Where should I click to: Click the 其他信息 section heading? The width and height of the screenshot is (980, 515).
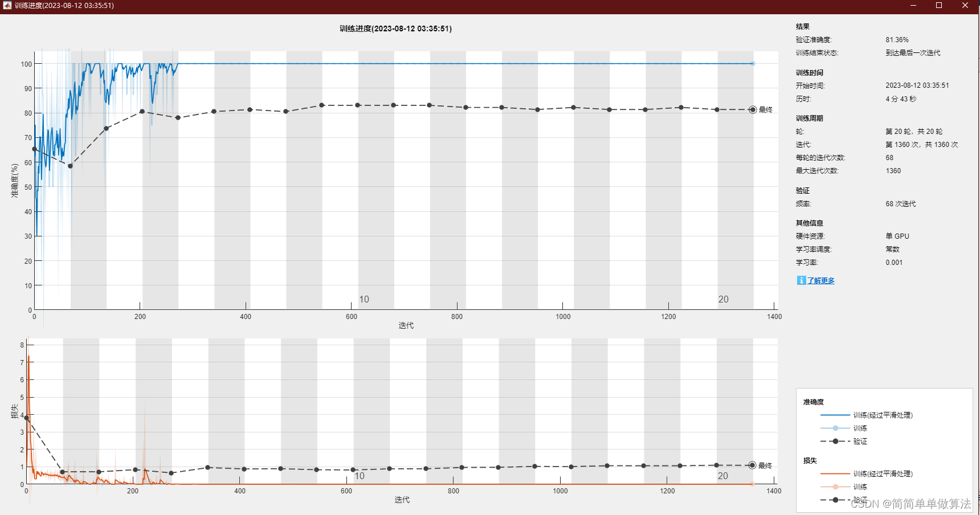[810, 223]
